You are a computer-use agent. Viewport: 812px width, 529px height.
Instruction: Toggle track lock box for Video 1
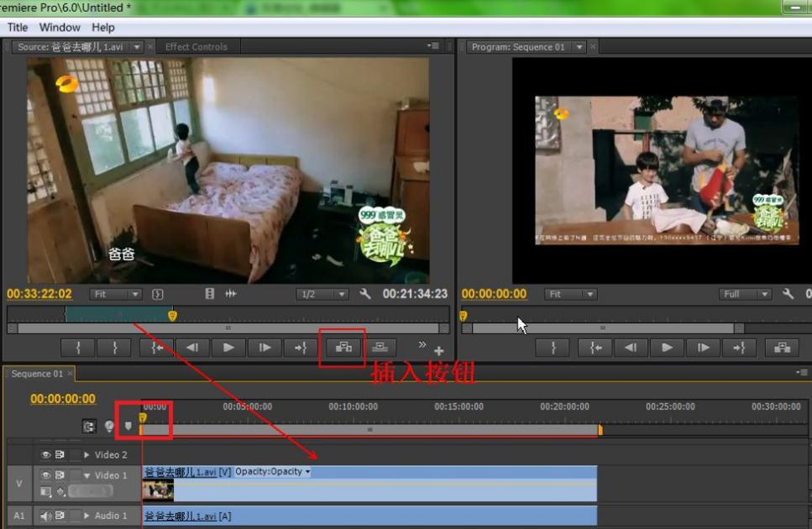(75, 474)
